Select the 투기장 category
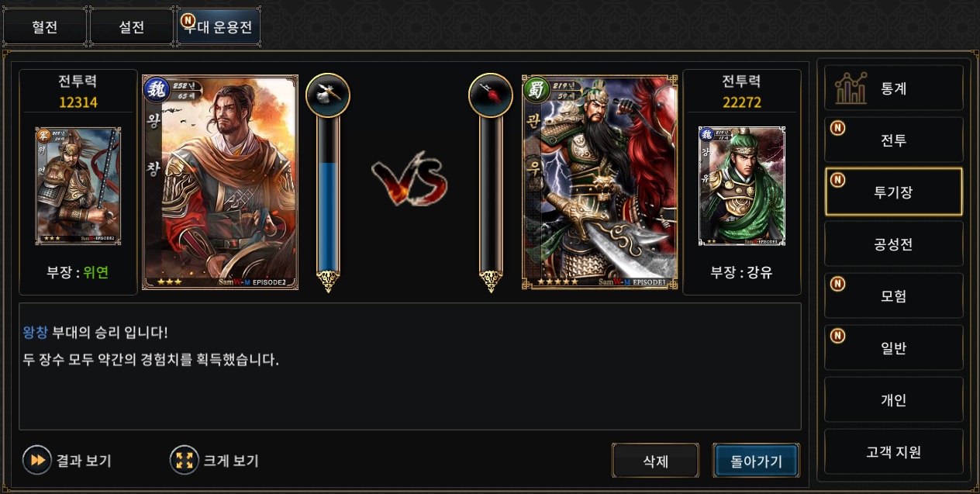Viewport: 980px width, 494px height. point(893,192)
